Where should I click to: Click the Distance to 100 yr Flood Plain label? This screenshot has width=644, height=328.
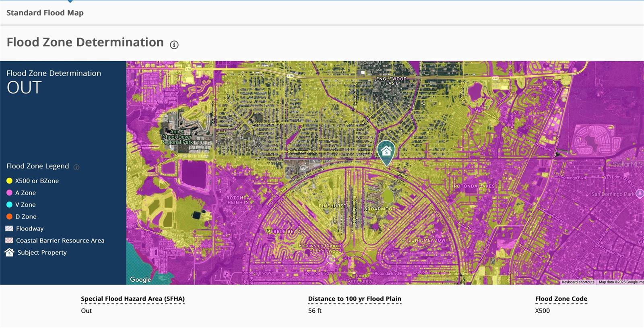click(355, 299)
